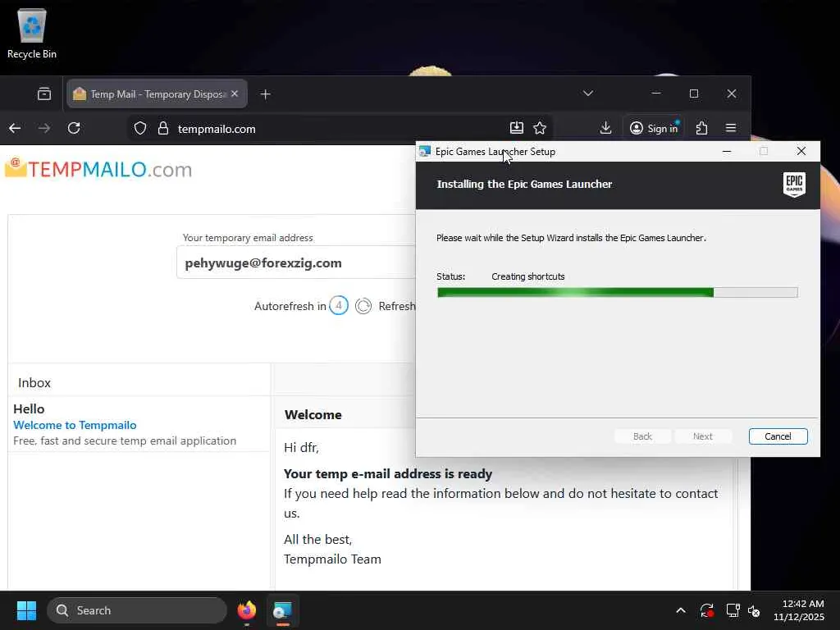Screen dimensions: 840x630
Task: Click the installer green progress bar
Action: coord(617,293)
